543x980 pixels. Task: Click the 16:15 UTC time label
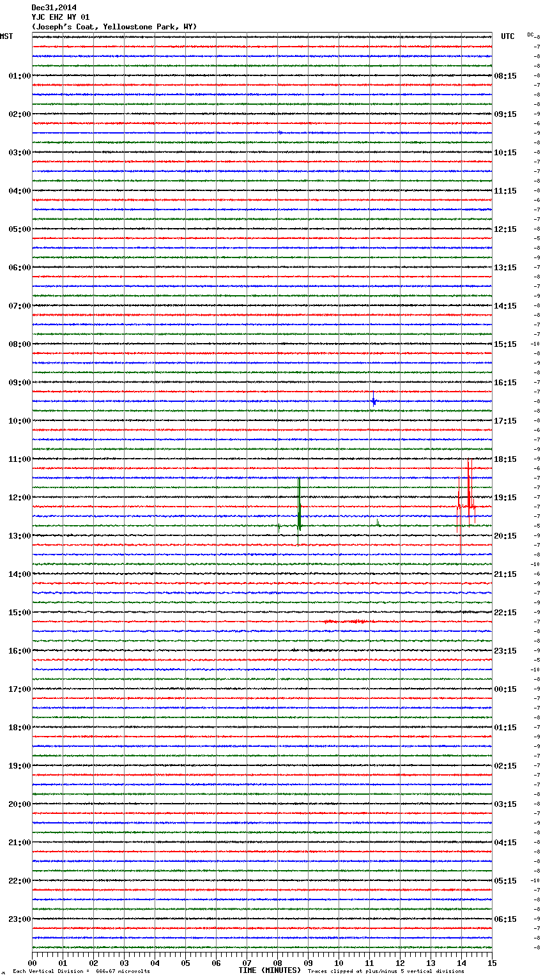(505, 383)
